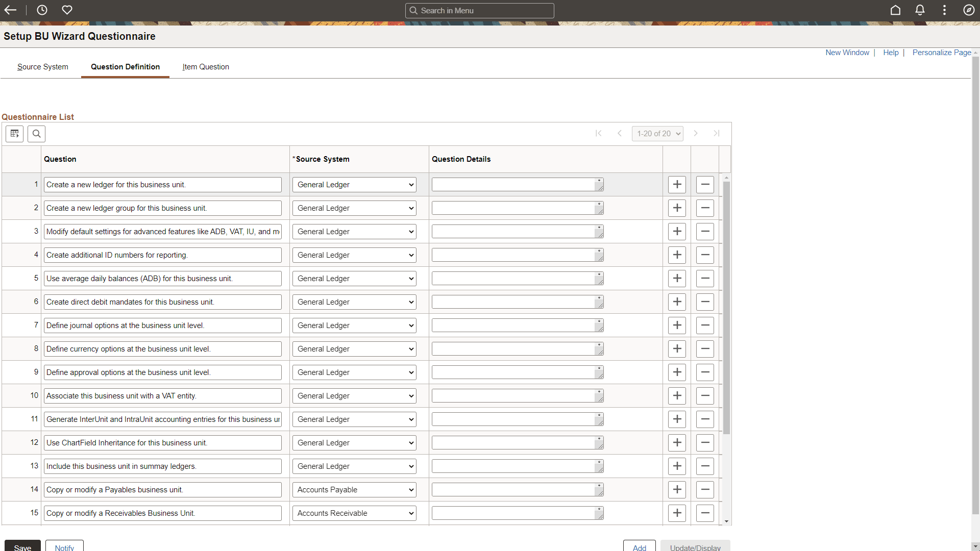Open the Recently Visited clock icon
Viewport: 980px width, 551px height.
[x=42, y=10]
